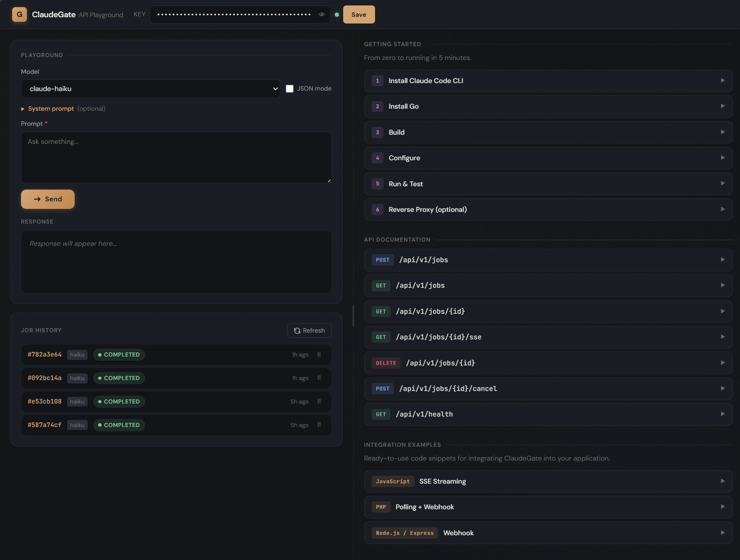Click the GET badge on /api/v1/health

(380, 414)
